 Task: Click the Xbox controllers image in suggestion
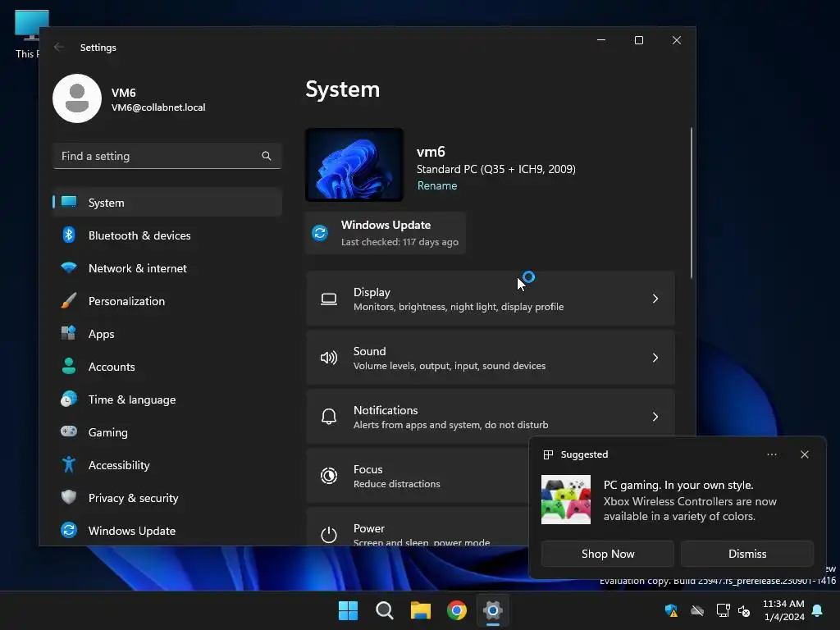tap(566, 500)
